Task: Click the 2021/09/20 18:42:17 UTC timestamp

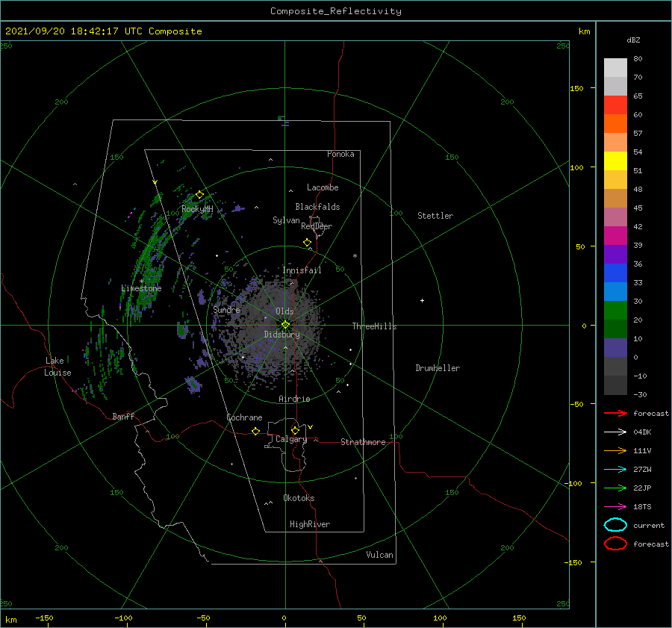Action: point(103,31)
